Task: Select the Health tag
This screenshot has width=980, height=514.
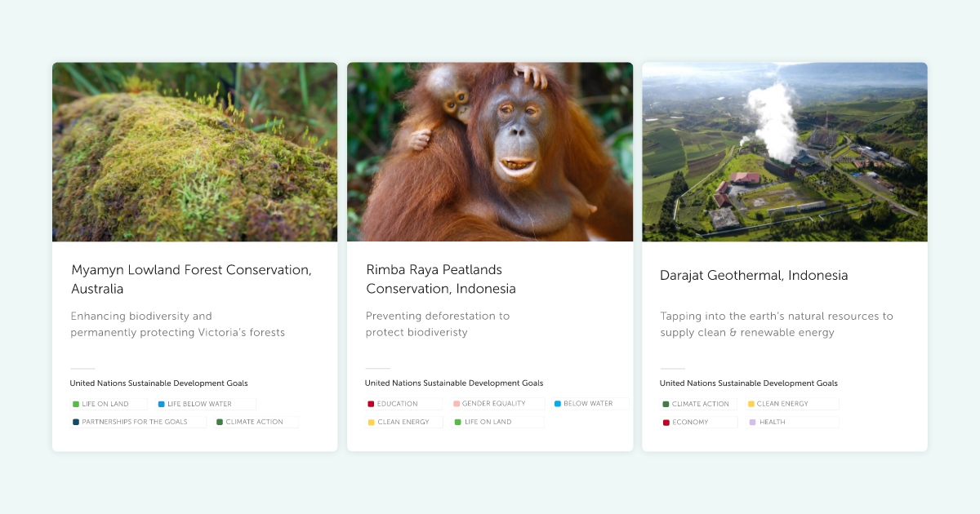Action: [x=772, y=423]
